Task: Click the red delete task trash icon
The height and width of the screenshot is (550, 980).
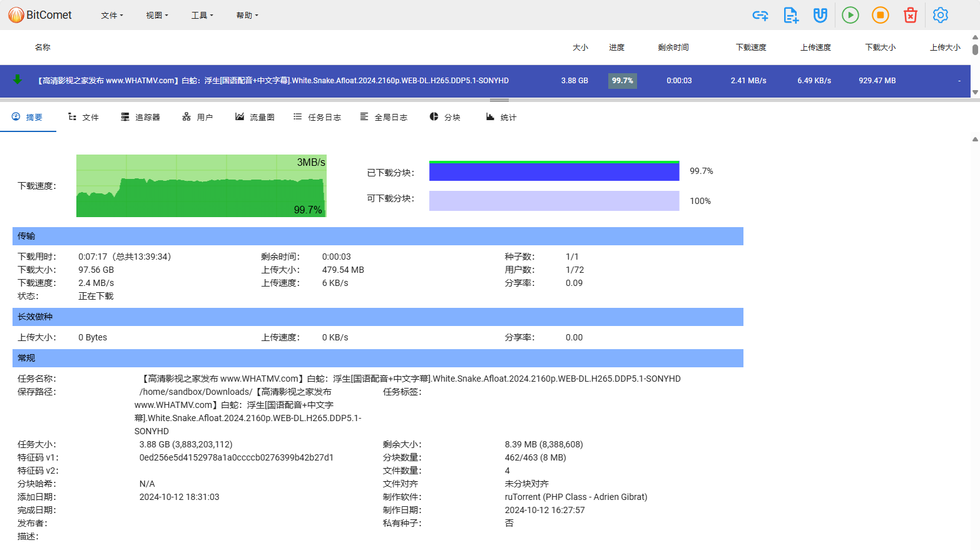Action: click(x=911, y=15)
